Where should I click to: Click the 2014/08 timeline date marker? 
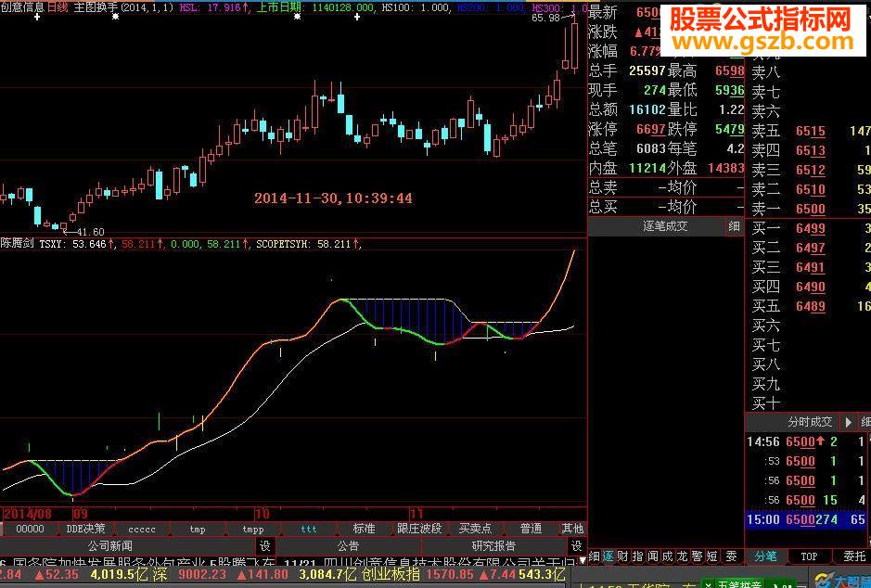pyautogui.click(x=28, y=514)
